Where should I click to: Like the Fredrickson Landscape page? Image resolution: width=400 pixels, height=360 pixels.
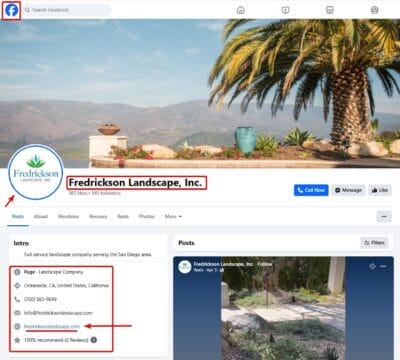380,190
